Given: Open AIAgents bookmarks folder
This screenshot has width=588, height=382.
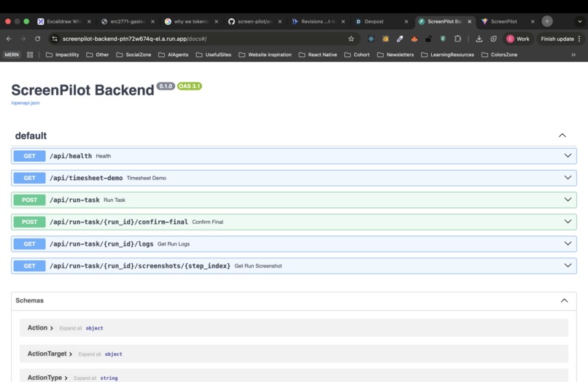Looking at the screenshot, I should coord(174,55).
